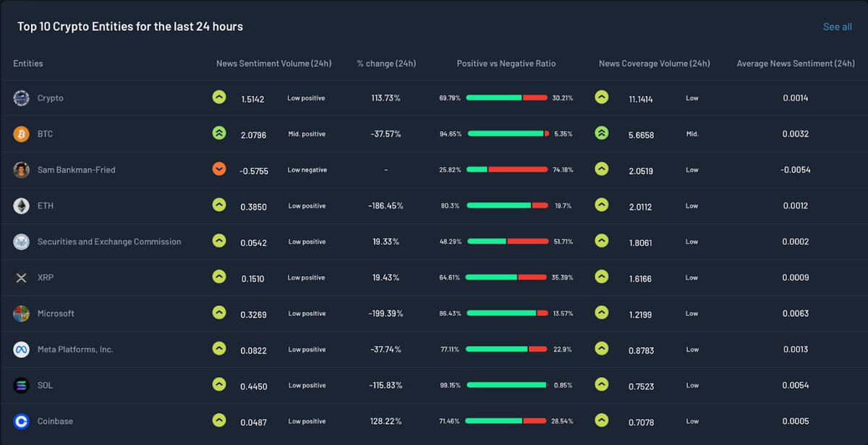The image size is (868, 445).
Task: Click the SEC row news coverage up-arrow icon
Action: pyautogui.click(x=601, y=240)
